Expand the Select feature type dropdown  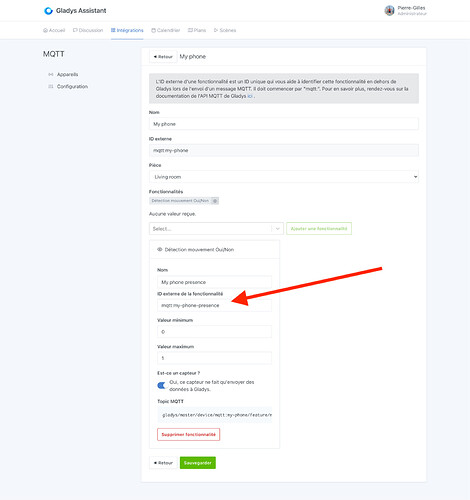click(x=216, y=229)
